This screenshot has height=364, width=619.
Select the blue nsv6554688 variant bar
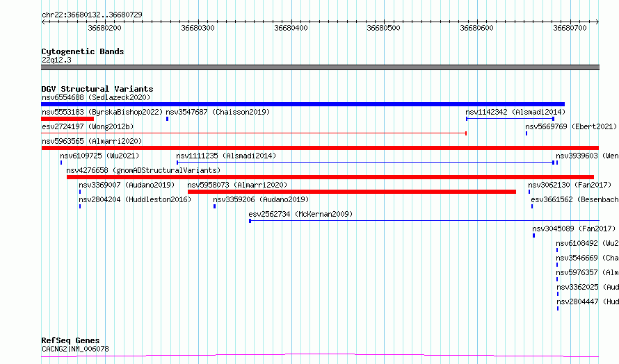click(303, 104)
